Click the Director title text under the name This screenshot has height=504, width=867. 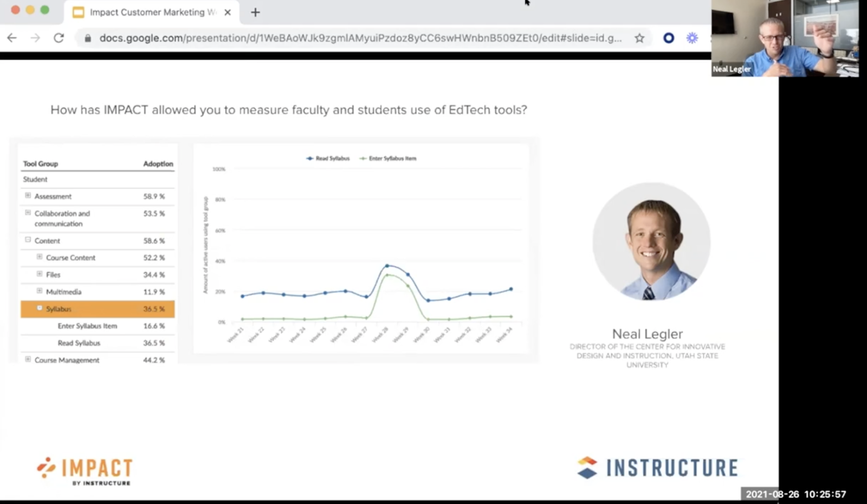point(648,356)
